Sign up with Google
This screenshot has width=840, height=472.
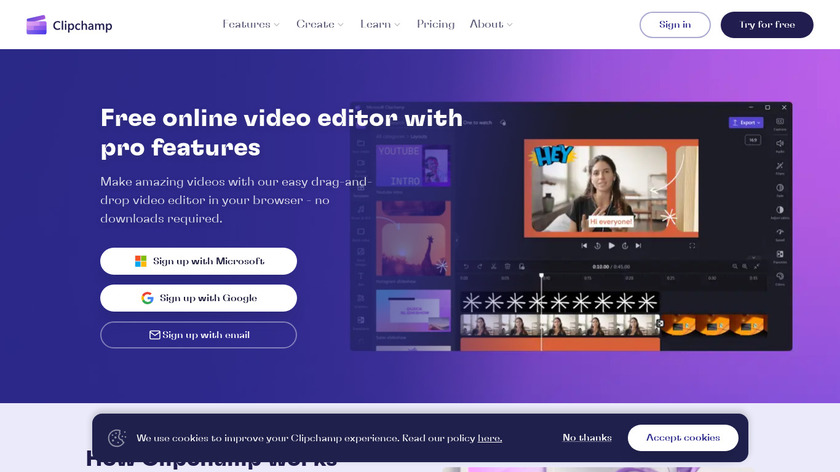coord(198,298)
